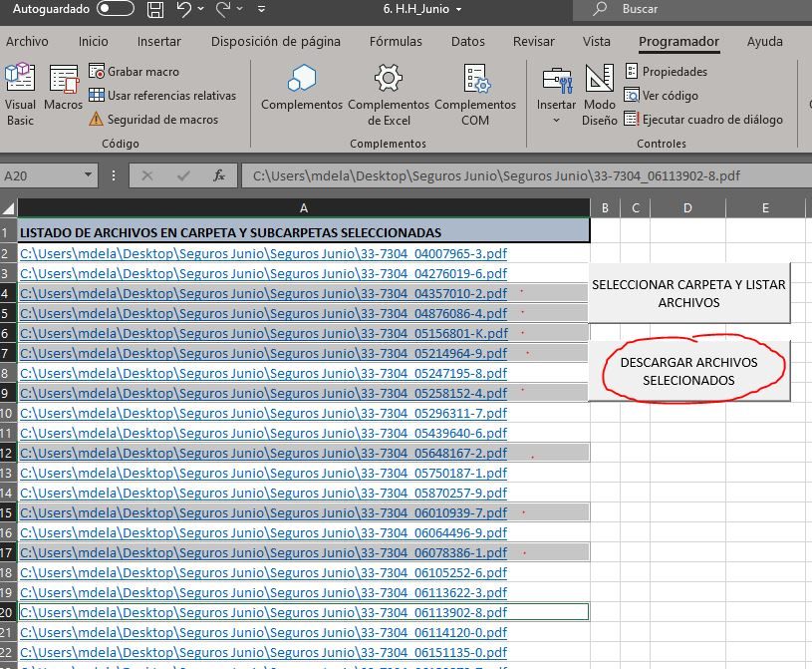
Task: Toggle Modo Diseño design mode
Action: [599, 95]
